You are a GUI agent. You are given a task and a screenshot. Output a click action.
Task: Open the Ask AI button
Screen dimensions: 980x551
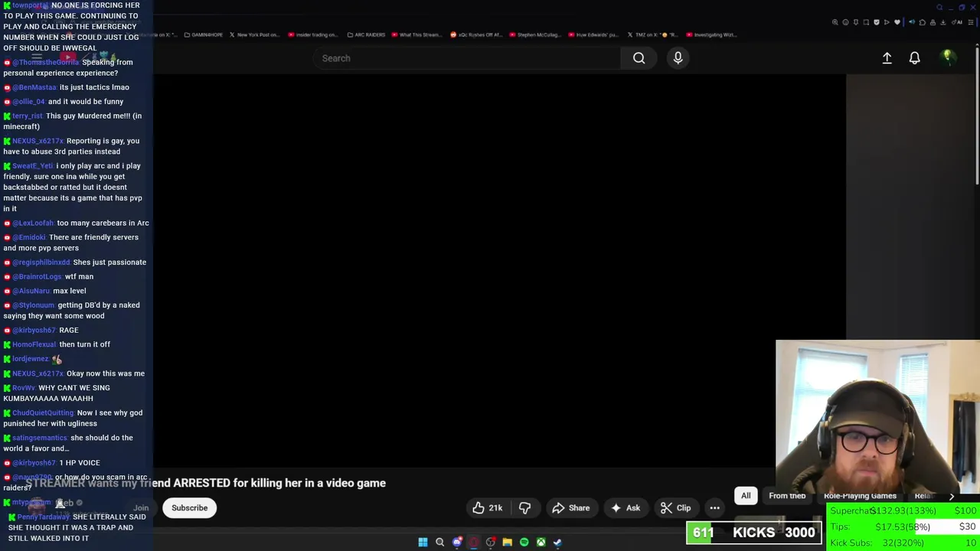(x=625, y=508)
